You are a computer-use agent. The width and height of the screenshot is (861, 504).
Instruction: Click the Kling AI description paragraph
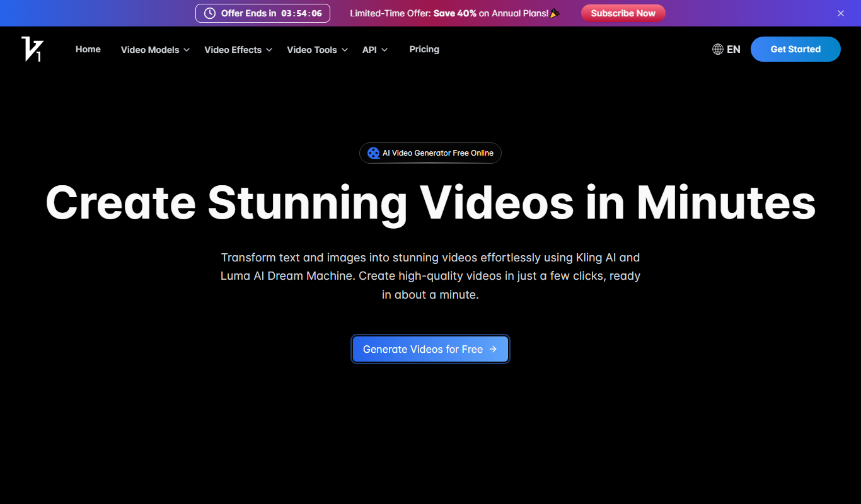430,276
